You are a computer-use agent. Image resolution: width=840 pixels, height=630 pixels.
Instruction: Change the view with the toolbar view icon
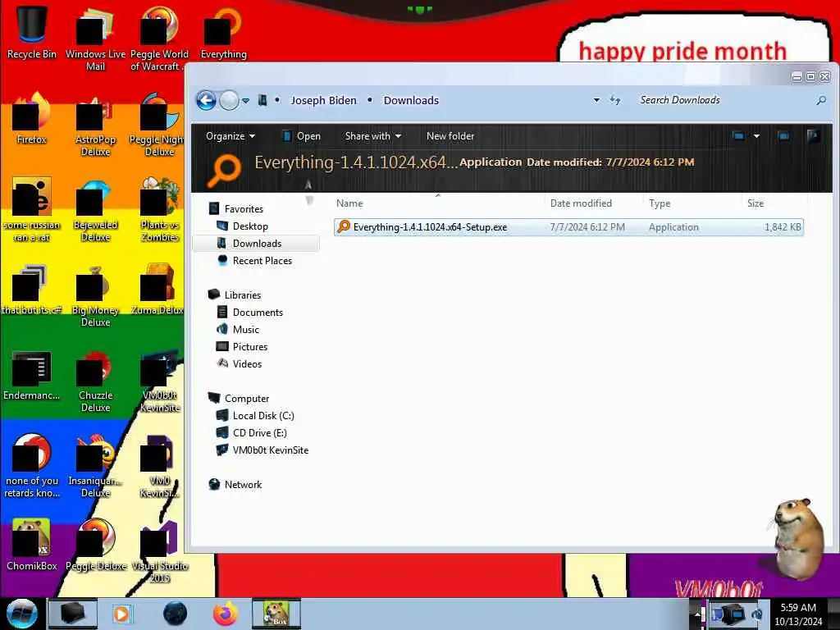738,136
